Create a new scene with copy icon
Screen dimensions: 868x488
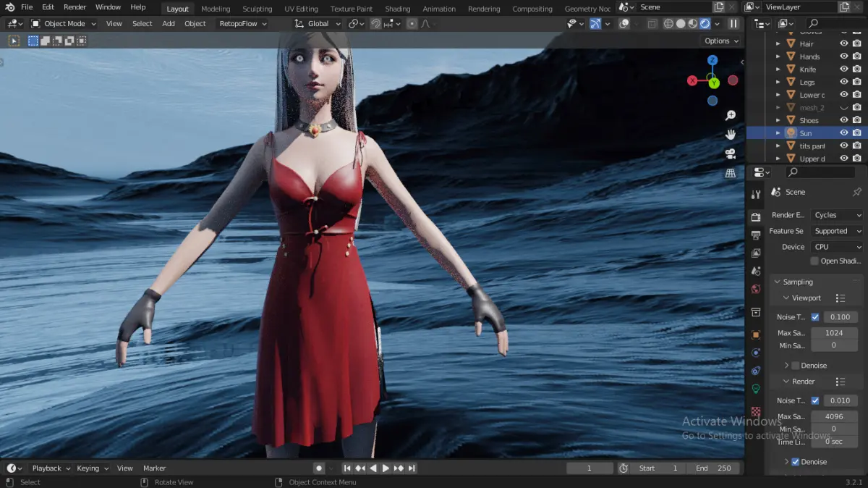(x=718, y=7)
